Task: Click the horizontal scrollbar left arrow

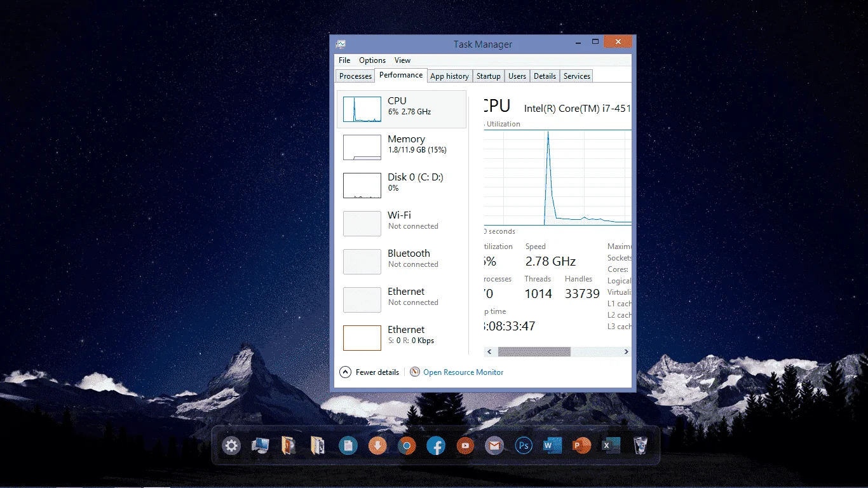Action: click(489, 351)
